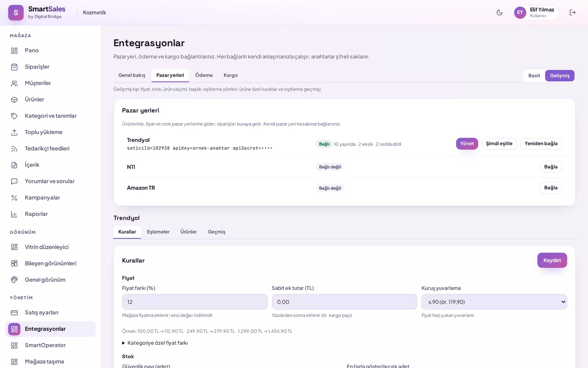Click Tedarikçi feedleri feed icon
The image size is (588, 368).
pos(14,148)
